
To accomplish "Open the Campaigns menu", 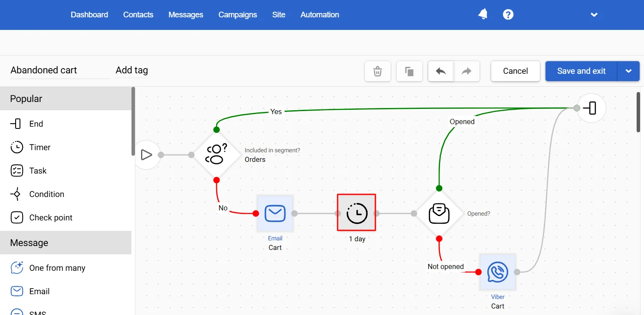I will [238, 15].
